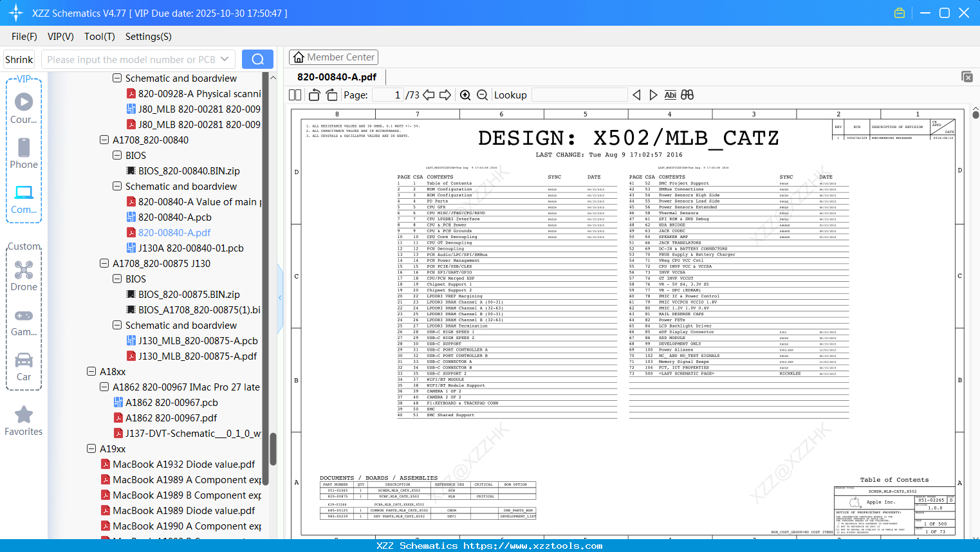Open 820-00840-A Value of main file

pyautogui.click(x=199, y=202)
